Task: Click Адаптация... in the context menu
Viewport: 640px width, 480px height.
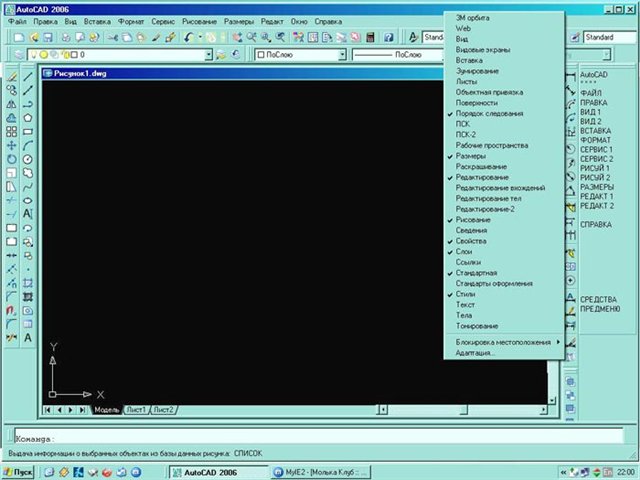Action: [x=475, y=353]
